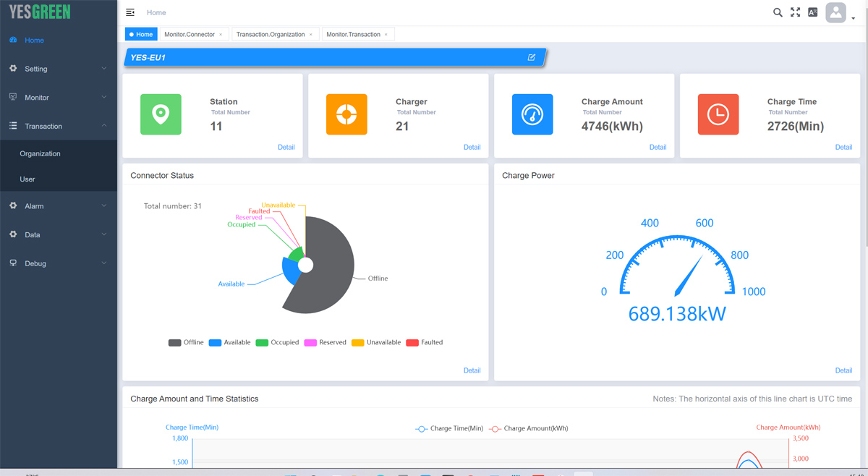The width and height of the screenshot is (868, 476).
Task: Click the Setting gear icon in sidebar
Action: [13, 69]
